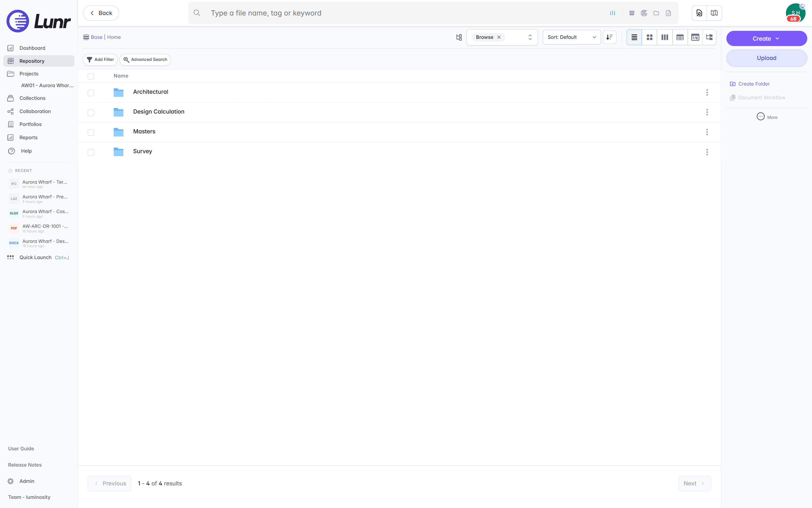Open recent XLSX file Aurora Wharf - Cos...
The width and height of the screenshot is (812, 508).
(39, 213)
